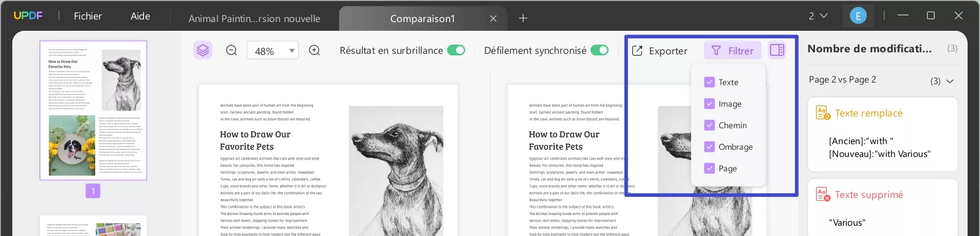The width and height of the screenshot is (980, 236).
Task: Click the [Nouveau]:"with Various" text
Action: pos(880,154)
